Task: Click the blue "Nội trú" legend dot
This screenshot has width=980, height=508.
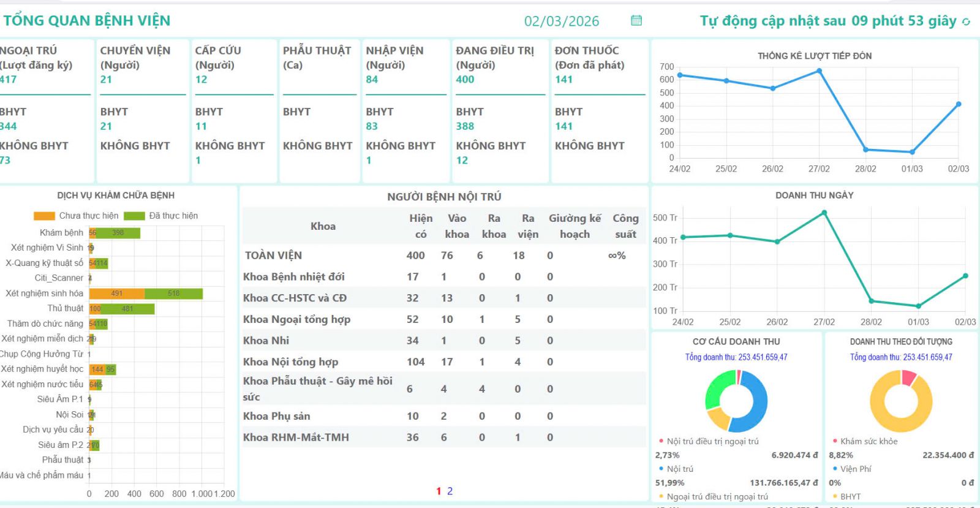Action: [661, 469]
